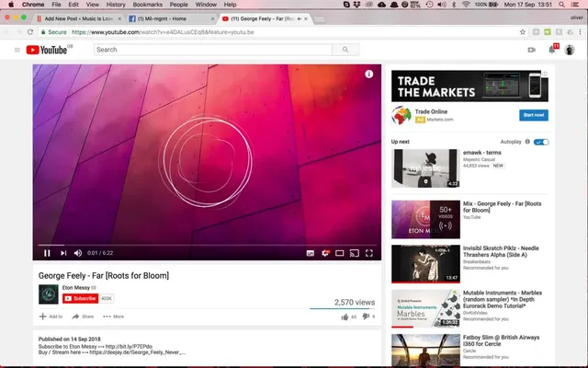Click the upload video camera icon
Image resolution: width=588 pixels, height=368 pixels.
point(532,50)
